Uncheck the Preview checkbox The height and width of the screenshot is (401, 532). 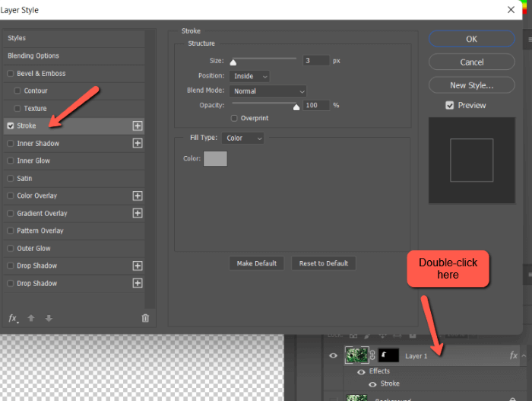click(450, 105)
